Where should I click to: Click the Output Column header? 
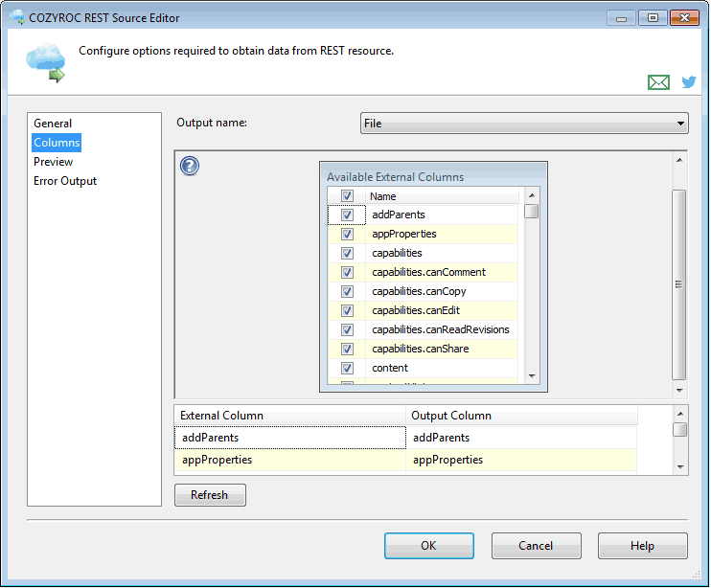[x=522, y=416]
